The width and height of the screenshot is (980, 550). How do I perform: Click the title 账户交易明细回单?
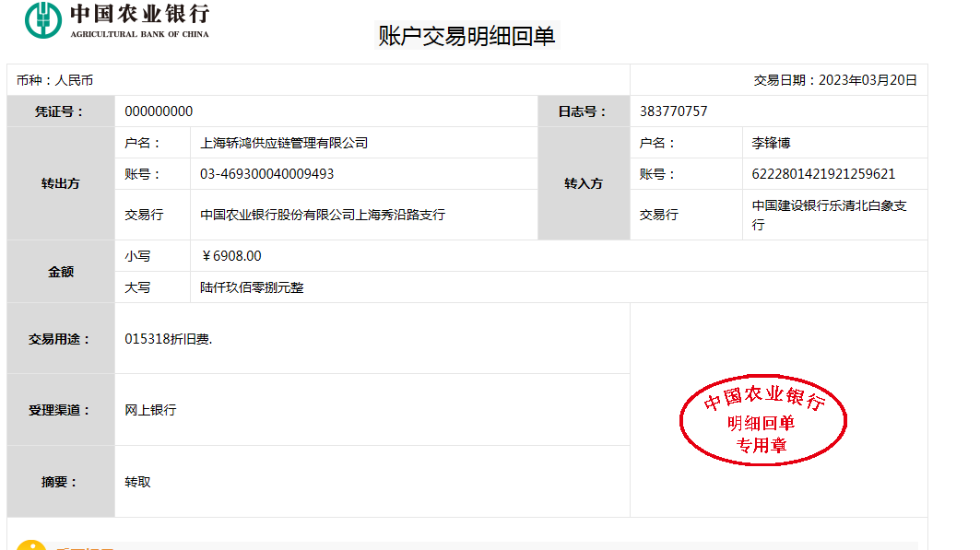click(467, 36)
